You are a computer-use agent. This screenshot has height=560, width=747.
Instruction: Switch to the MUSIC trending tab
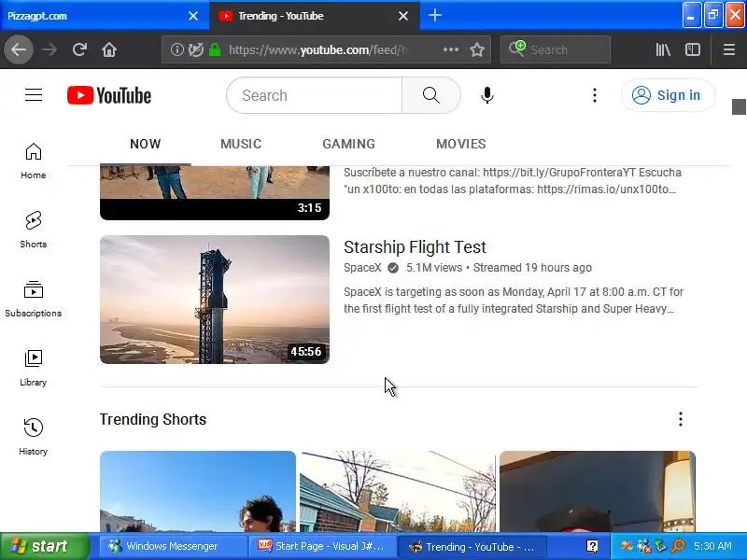[x=241, y=144]
